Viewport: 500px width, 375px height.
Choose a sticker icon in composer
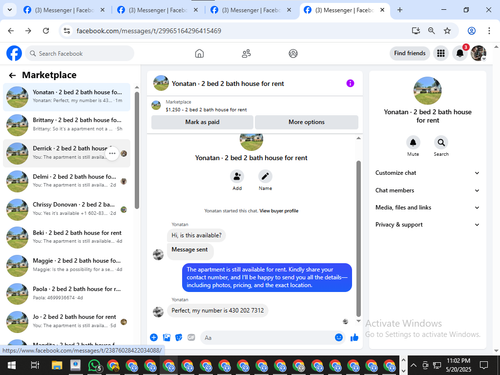[179, 337]
